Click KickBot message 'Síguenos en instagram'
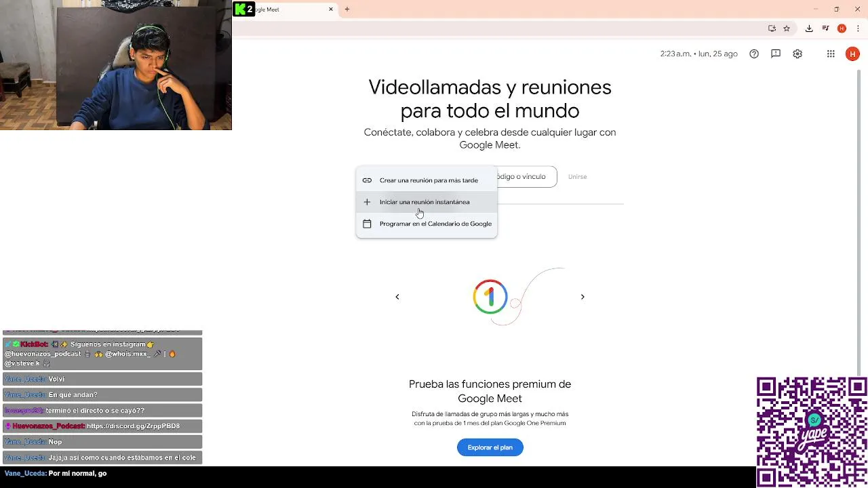This screenshot has width=868, height=488. [x=102, y=354]
